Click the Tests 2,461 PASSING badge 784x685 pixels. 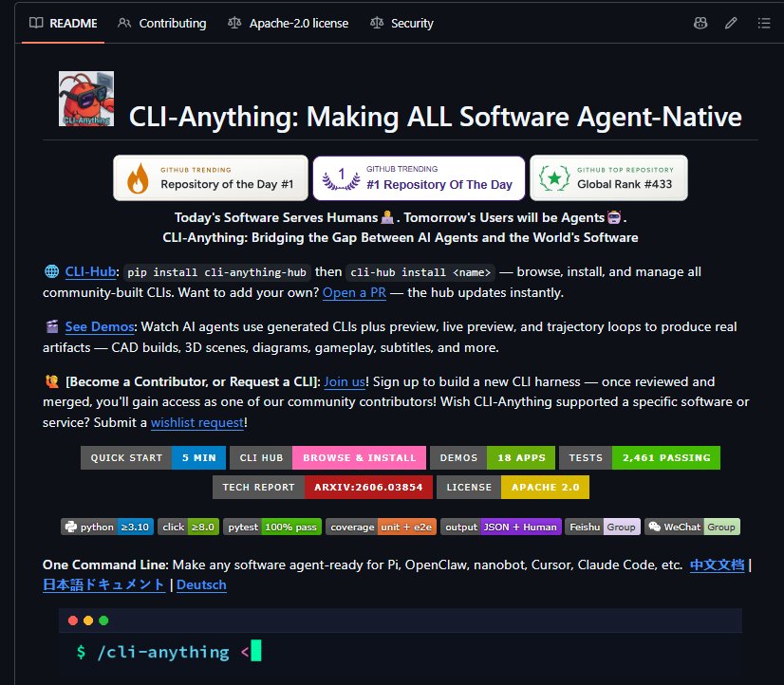point(640,457)
